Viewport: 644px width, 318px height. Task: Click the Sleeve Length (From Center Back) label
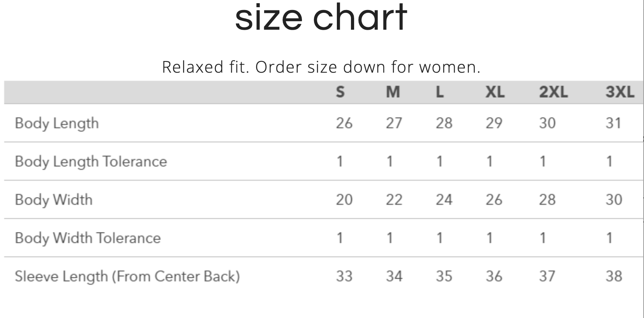127,276
